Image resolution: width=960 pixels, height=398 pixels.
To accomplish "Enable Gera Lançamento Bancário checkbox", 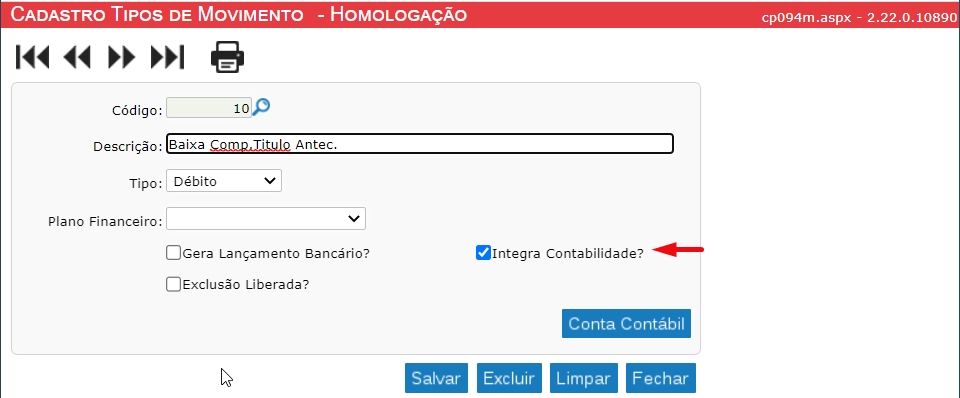I will 173,252.
